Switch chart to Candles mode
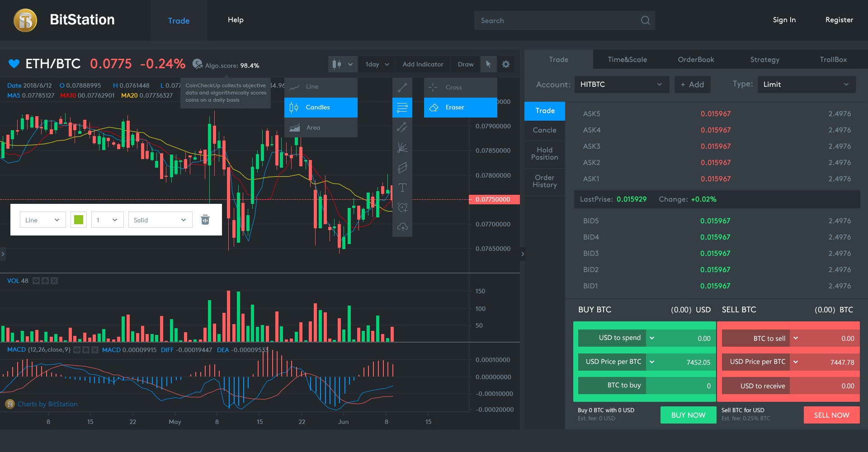This screenshot has width=868, height=452. click(321, 107)
